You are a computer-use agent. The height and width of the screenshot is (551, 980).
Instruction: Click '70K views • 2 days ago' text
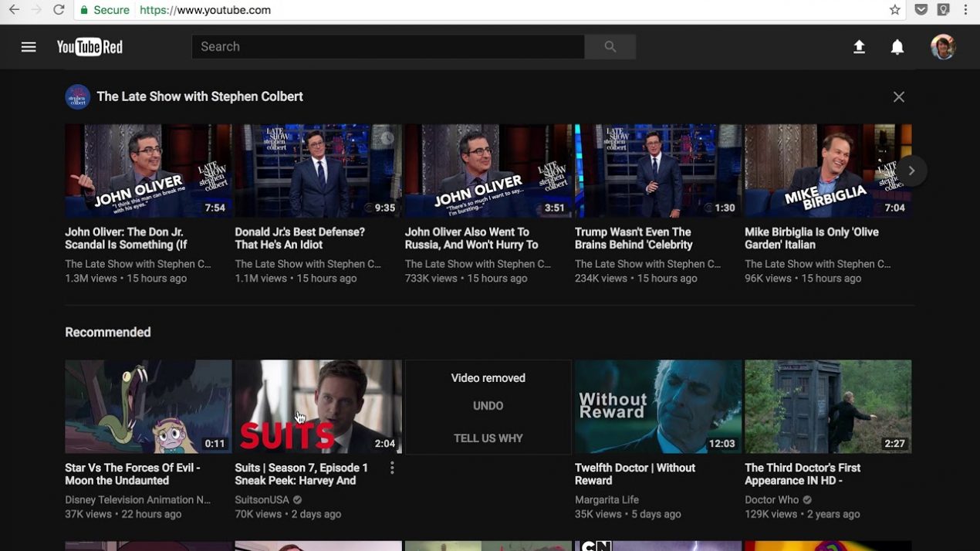(x=288, y=514)
